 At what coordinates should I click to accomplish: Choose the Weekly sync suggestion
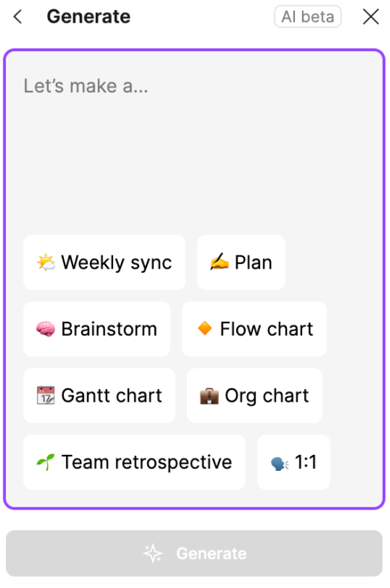(104, 263)
